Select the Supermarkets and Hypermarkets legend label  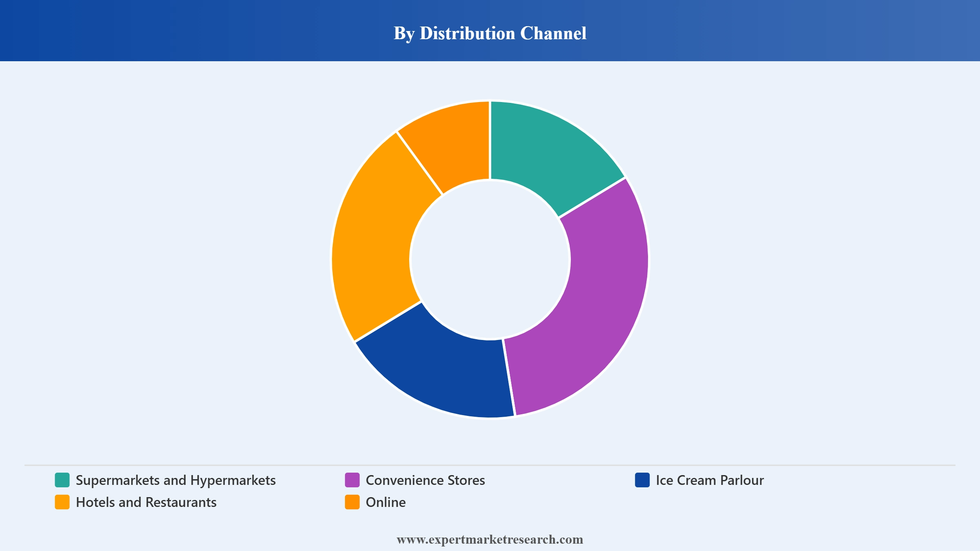click(176, 480)
